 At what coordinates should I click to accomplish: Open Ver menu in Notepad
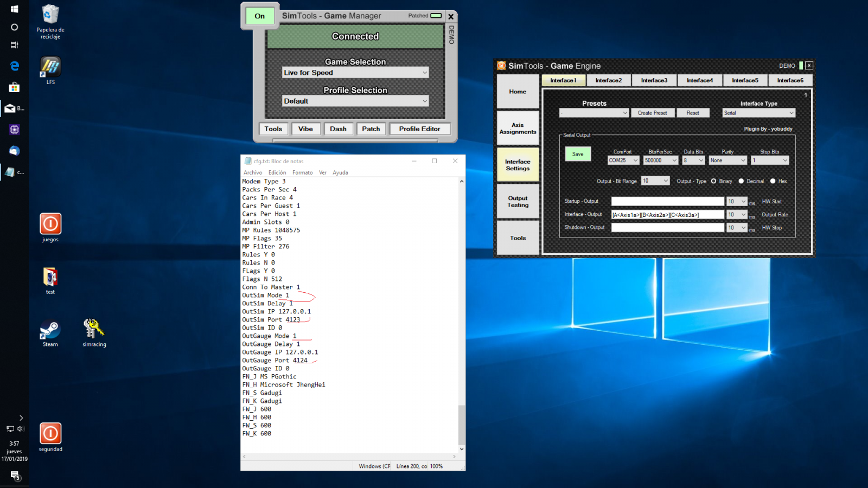tap(323, 172)
